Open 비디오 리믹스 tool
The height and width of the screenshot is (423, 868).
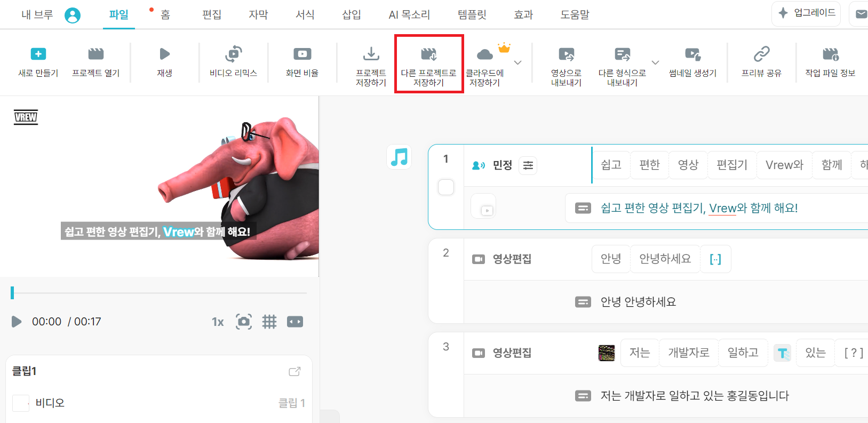coord(234,54)
